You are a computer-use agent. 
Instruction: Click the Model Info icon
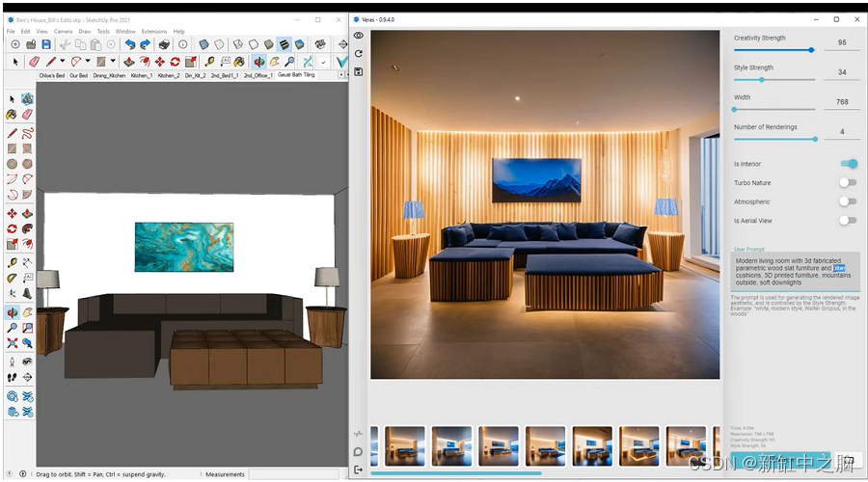(183, 44)
